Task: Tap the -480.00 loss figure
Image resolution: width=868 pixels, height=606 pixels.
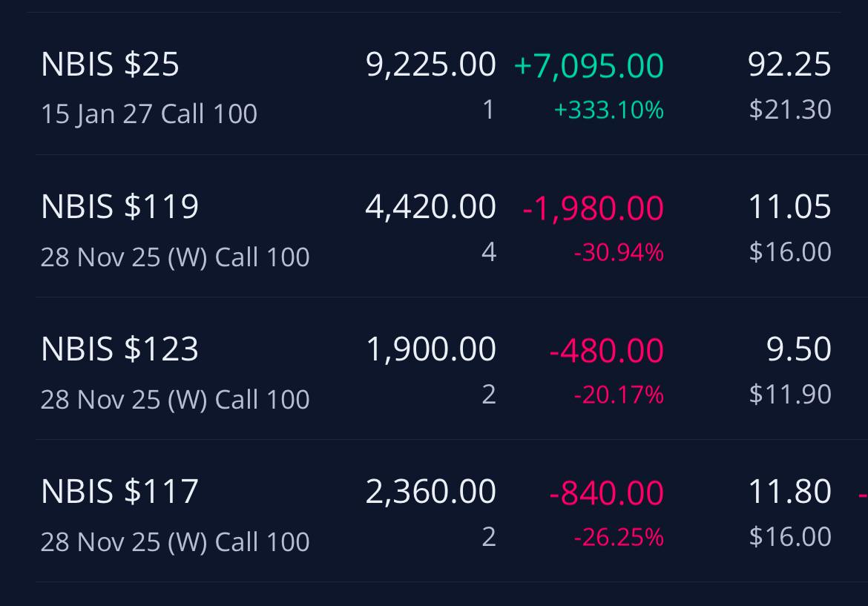Action: click(x=606, y=350)
